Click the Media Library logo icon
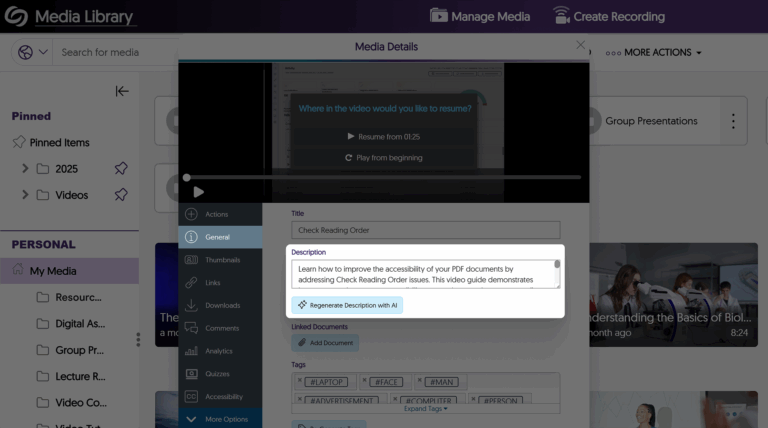This screenshot has height=428, width=768. (16, 16)
